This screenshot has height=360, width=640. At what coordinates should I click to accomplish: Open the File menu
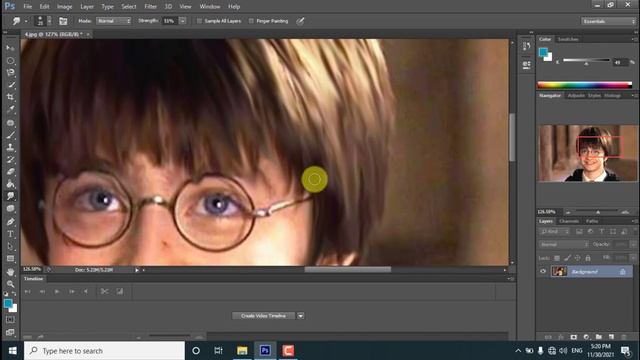tap(28, 7)
